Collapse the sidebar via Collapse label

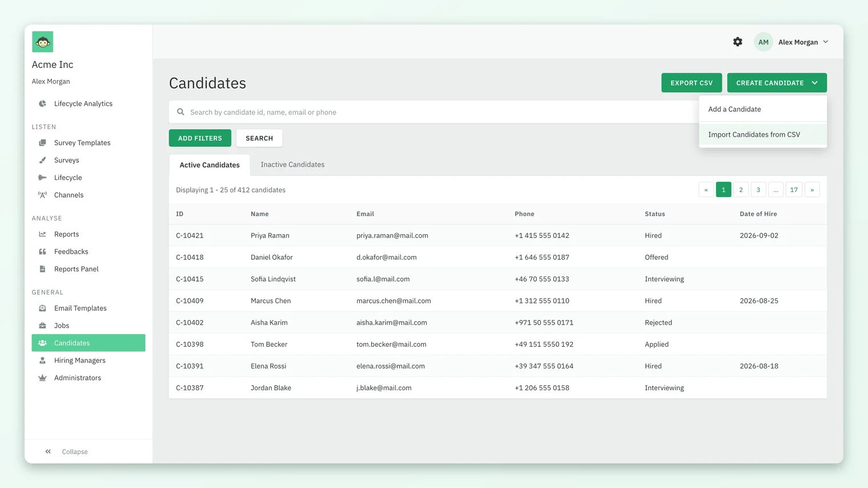coord(75,451)
